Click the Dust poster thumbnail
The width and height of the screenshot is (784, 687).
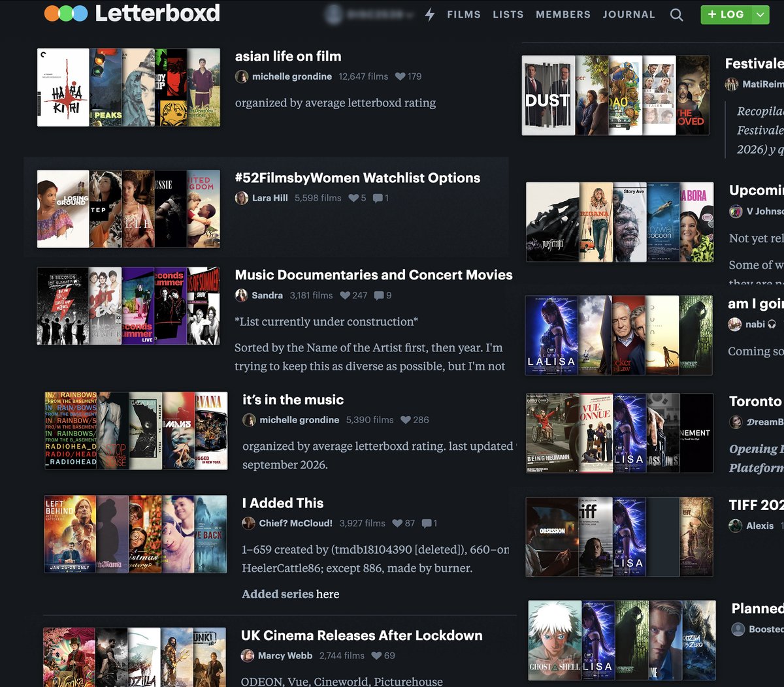[548, 95]
